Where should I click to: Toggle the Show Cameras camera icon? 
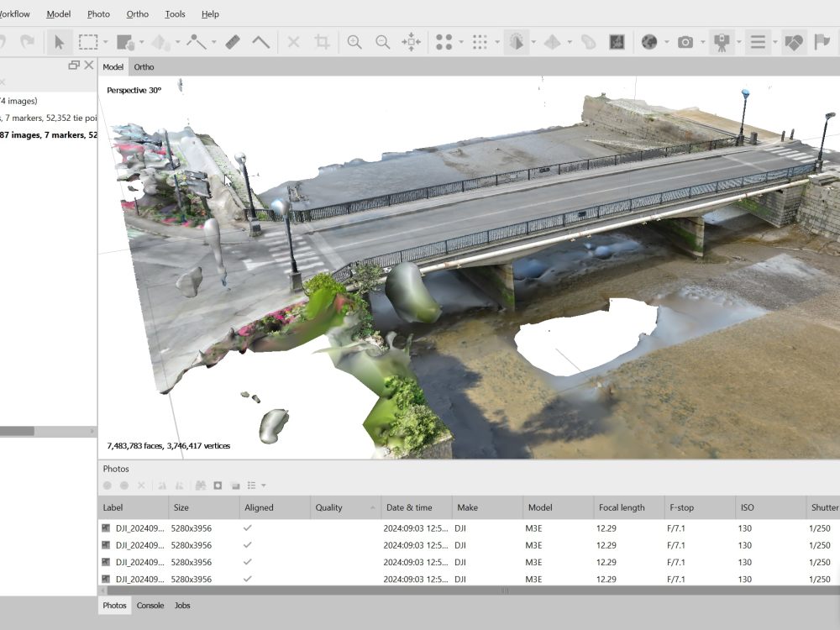pyautogui.click(x=685, y=42)
